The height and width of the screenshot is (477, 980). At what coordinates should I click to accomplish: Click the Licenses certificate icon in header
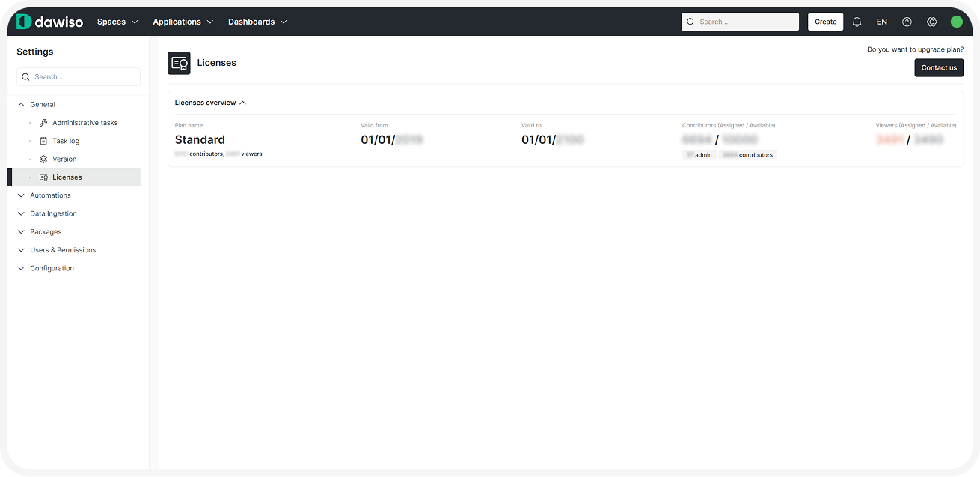click(179, 64)
